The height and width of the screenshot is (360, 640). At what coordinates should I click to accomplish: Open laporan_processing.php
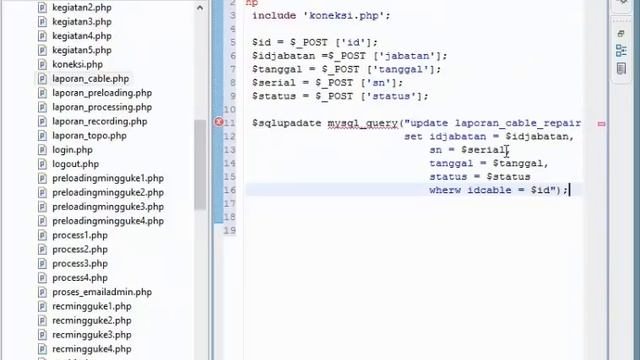coord(102,107)
